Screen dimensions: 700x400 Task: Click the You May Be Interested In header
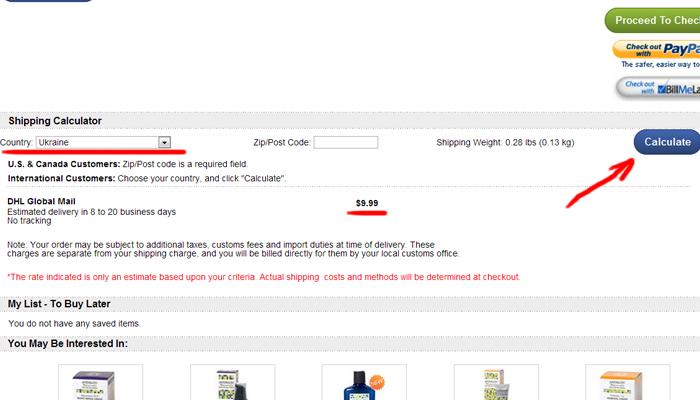[67, 344]
